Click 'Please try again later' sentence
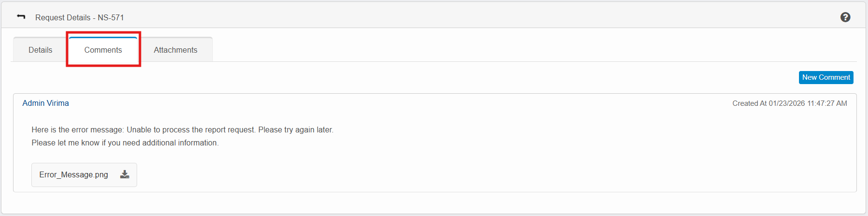Viewport: 868px width, 216px height. tap(295, 130)
